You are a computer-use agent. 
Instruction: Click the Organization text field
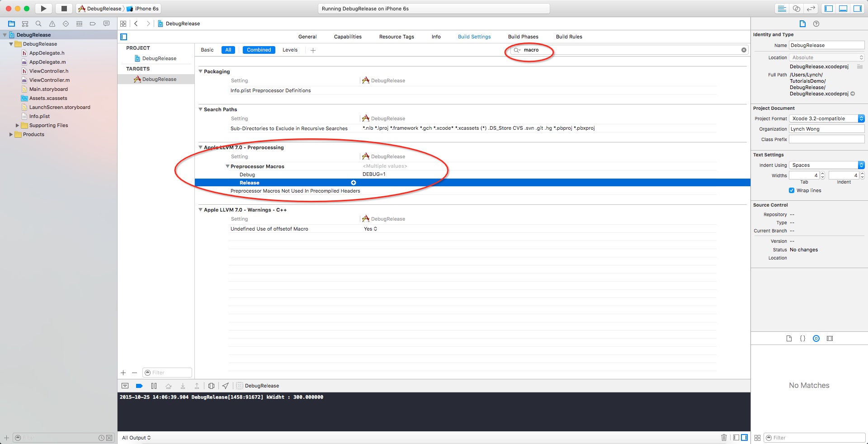click(x=827, y=129)
